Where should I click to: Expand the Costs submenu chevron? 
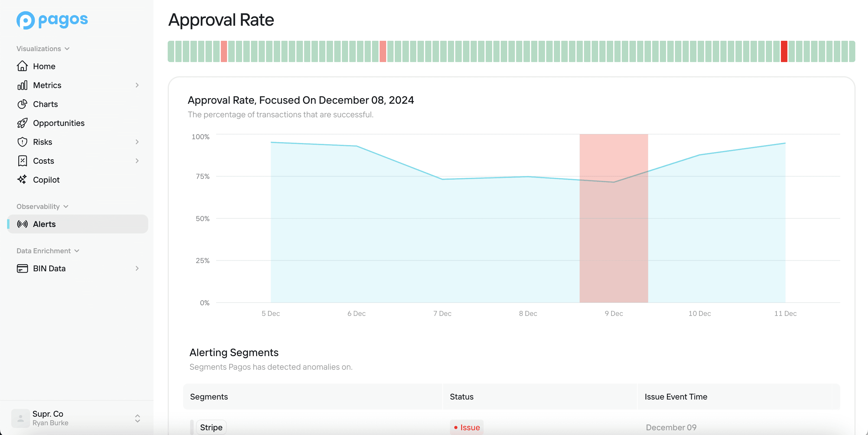137,161
